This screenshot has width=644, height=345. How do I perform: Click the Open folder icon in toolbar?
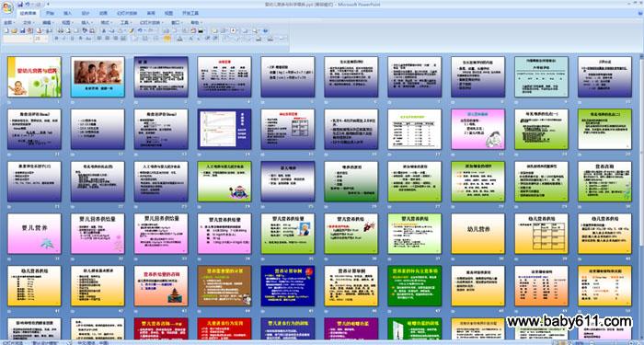[15, 30]
